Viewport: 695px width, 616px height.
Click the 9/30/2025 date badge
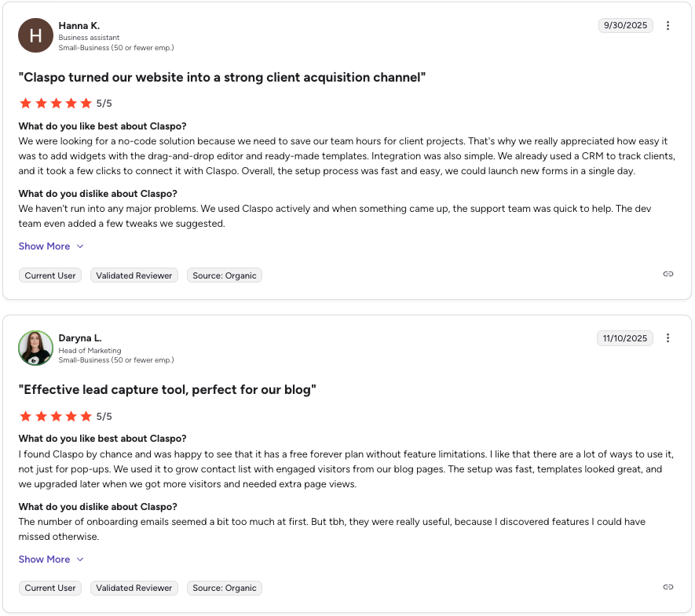pos(625,25)
